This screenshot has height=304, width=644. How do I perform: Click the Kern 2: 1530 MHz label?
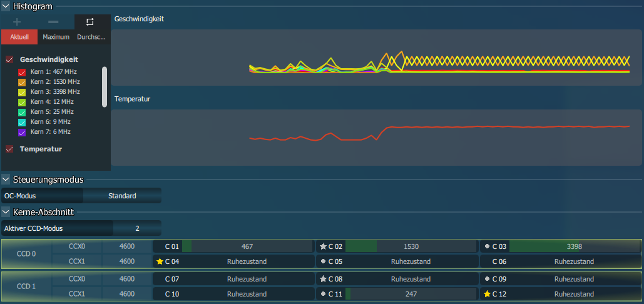(55, 82)
